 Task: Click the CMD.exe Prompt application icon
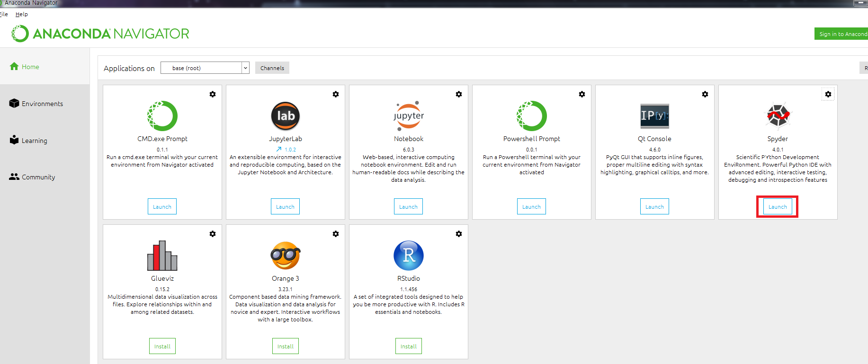tap(162, 116)
